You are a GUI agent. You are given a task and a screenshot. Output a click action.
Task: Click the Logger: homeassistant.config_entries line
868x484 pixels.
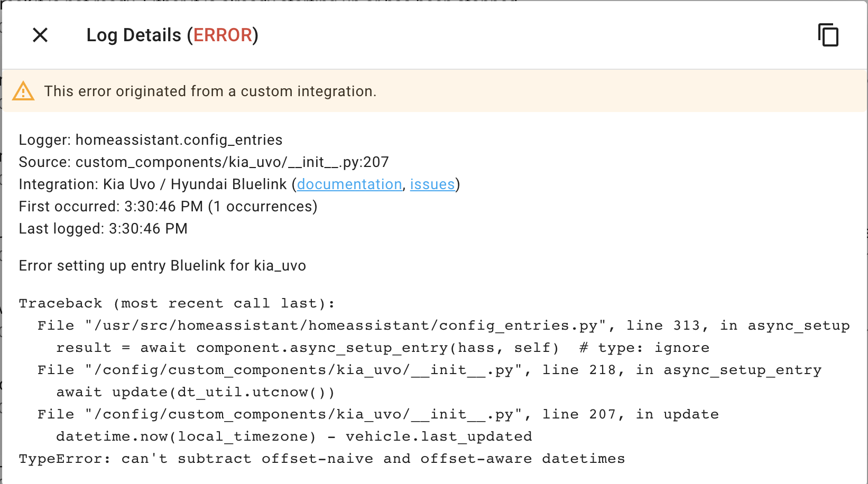point(150,139)
